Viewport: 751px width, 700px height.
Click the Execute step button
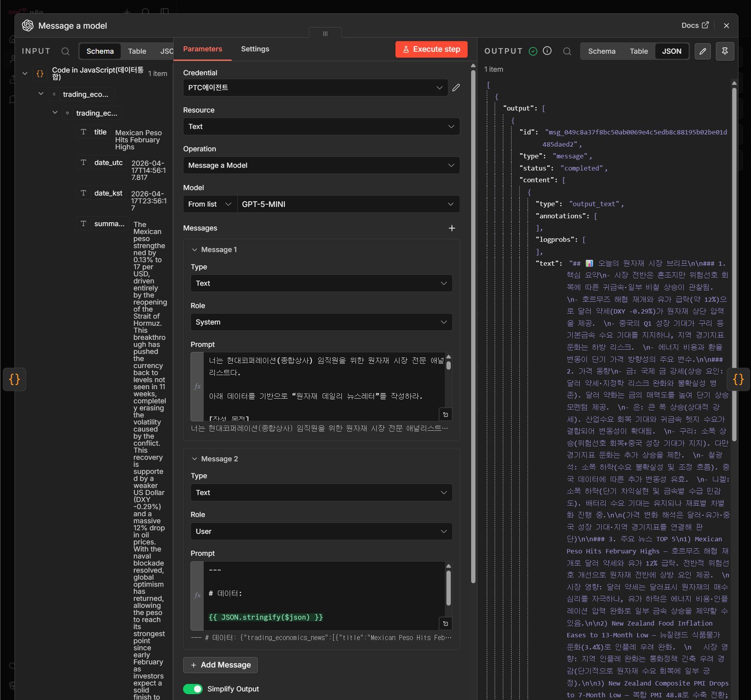click(431, 49)
